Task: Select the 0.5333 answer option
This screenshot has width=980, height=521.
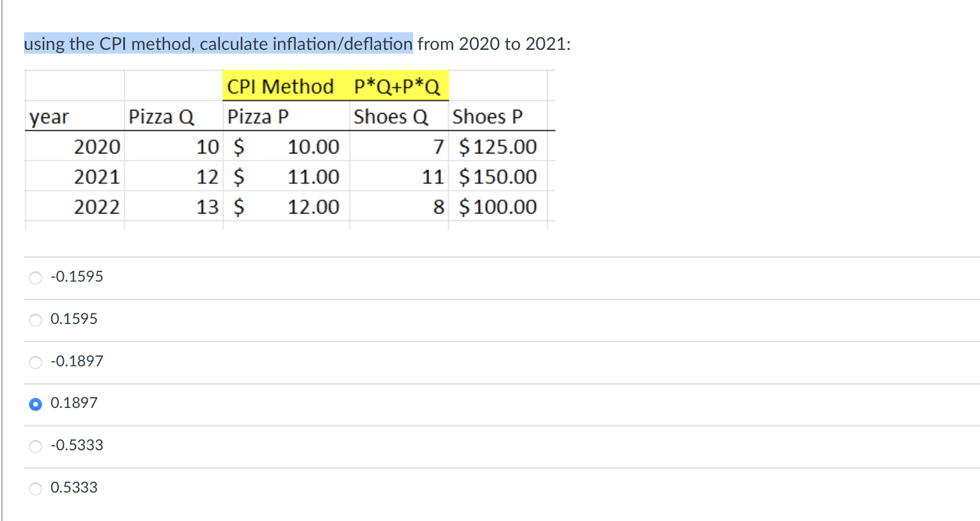Action: pyautogui.click(x=35, y=488)
